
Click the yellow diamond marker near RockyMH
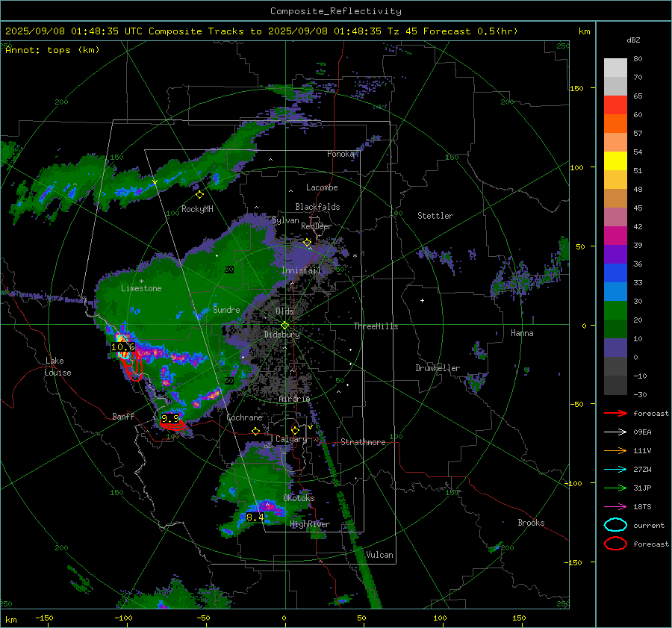tap(199, 195)
